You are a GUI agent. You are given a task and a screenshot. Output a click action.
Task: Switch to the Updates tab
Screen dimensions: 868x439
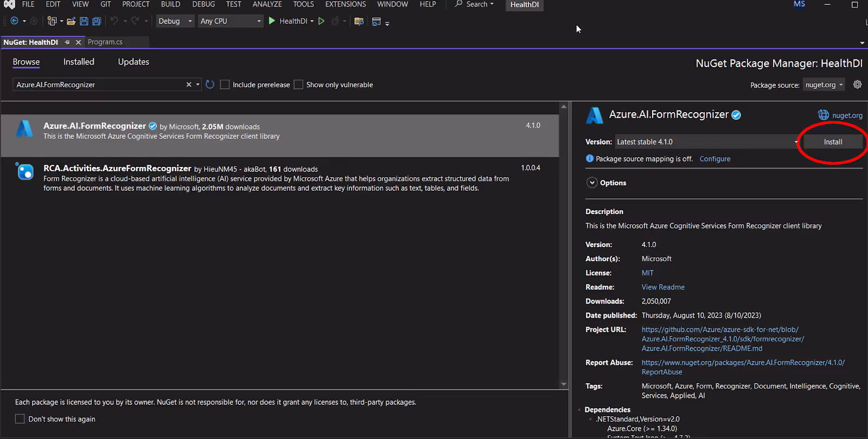(x=133, y=62)
